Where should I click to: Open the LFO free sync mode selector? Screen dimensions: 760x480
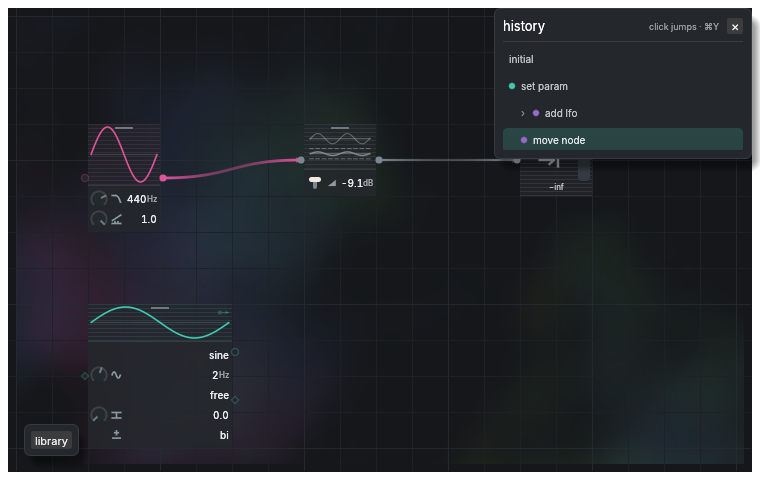point(219,395)
